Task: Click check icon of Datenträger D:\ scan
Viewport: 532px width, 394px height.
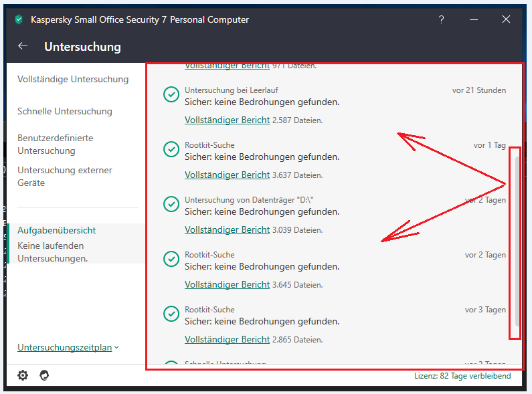Action: click(171, 204)
